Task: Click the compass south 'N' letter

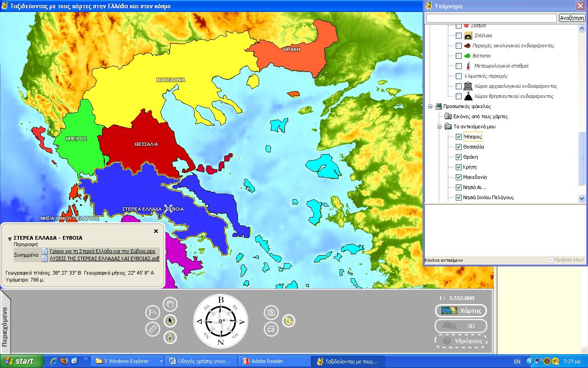Action: coord(221,342)
